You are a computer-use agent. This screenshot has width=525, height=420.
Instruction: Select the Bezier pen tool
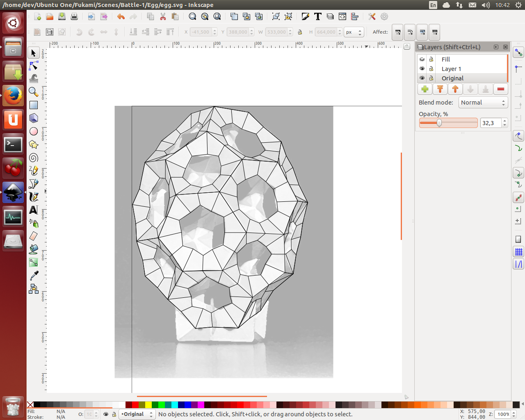(x=34, y=184)
